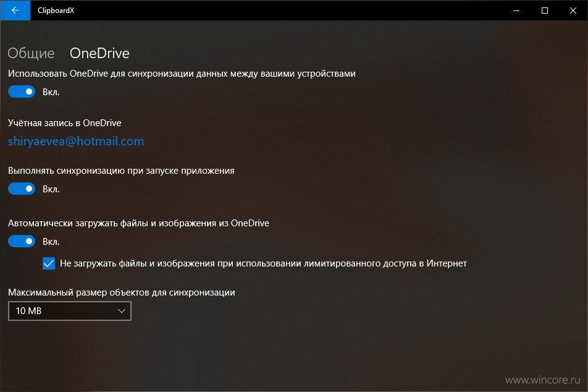
Task: Click the Выполнять синхронизацию при запуске приложения label
Action: (121, 171)
